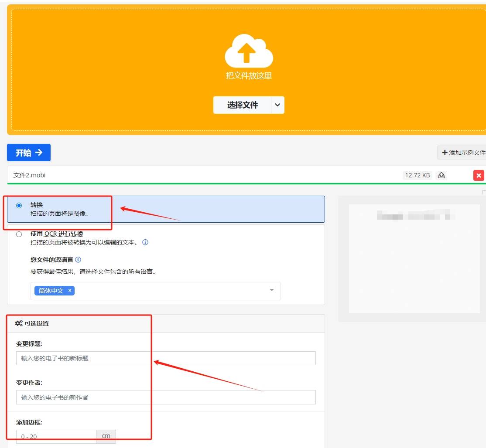Click the cm unit label on border field
The width and height of the screenshot is (486, 448).
(x=106, y=436)
